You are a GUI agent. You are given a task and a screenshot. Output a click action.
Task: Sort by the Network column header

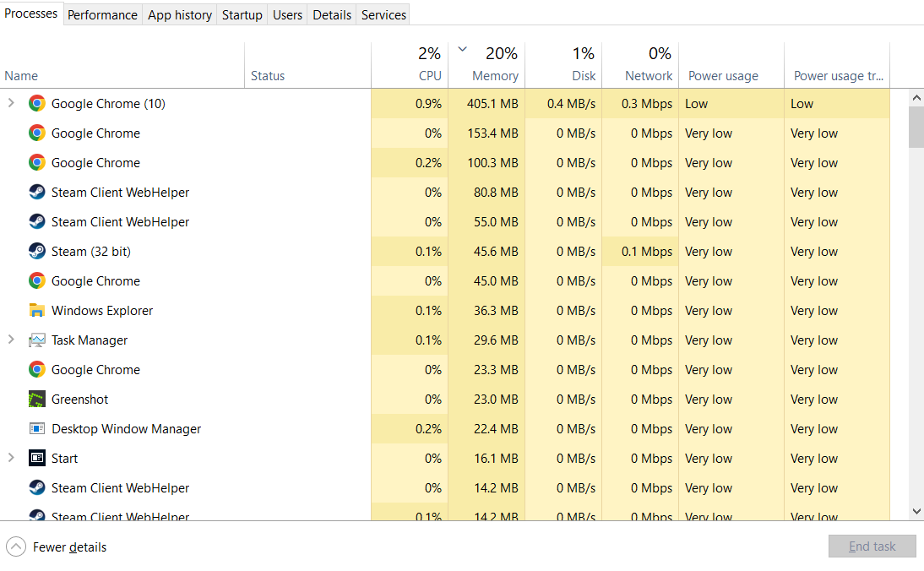pyautogui.click(x=640, y=65)
